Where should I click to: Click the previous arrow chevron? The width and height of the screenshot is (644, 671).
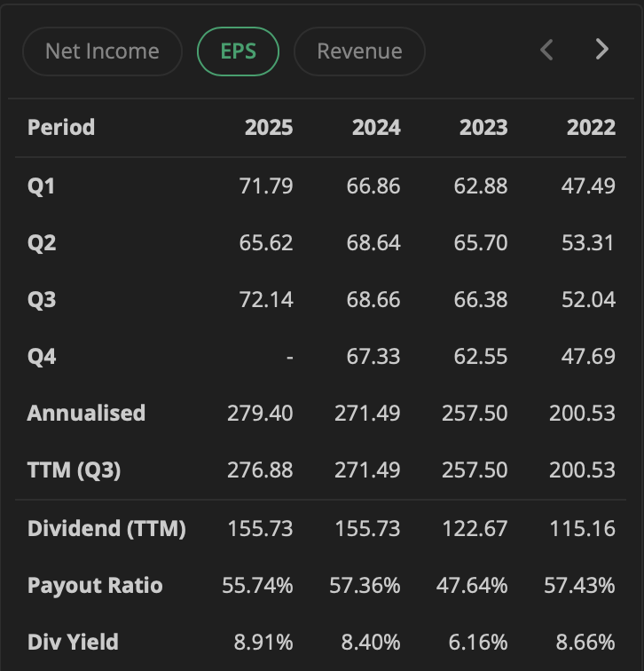547,50
